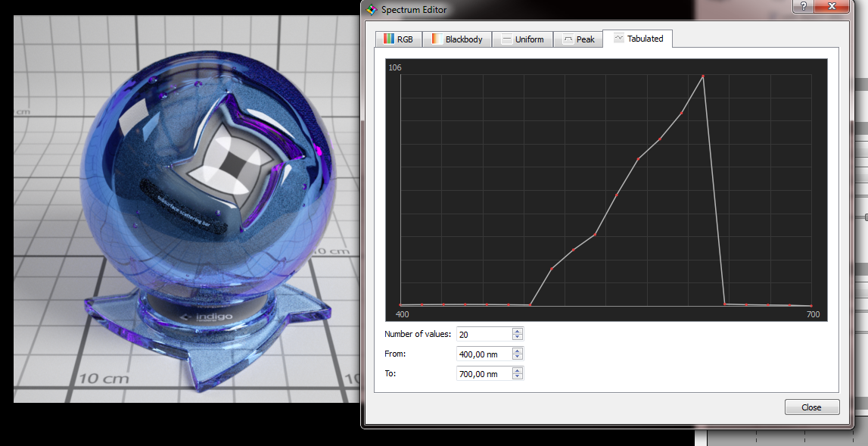Image resolution: width=868 pixels, height=446 pixels.
Task: Open the Blackbody spectrum tab
Action: click(457, 39)
